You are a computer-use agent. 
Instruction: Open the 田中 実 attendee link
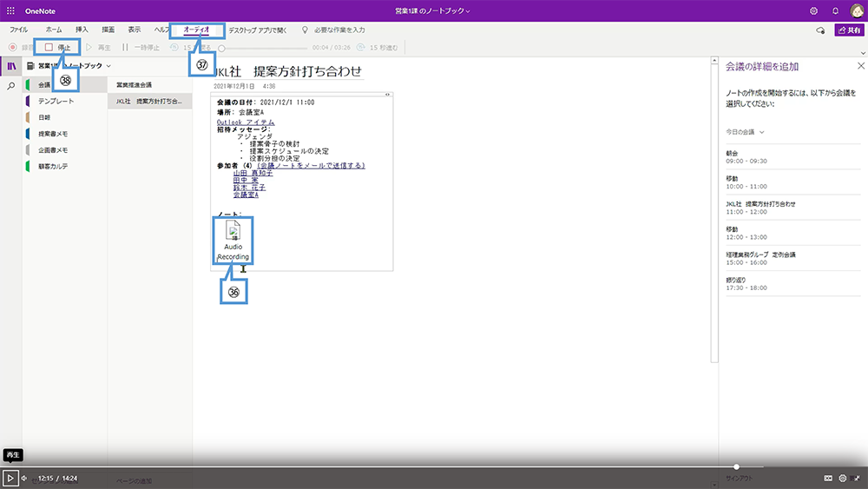pos(246,180)
